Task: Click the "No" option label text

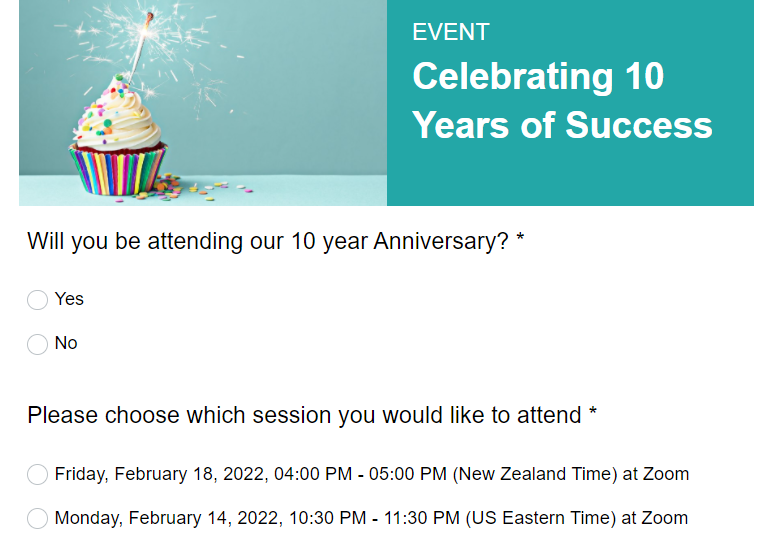Action: click(66, 343)
